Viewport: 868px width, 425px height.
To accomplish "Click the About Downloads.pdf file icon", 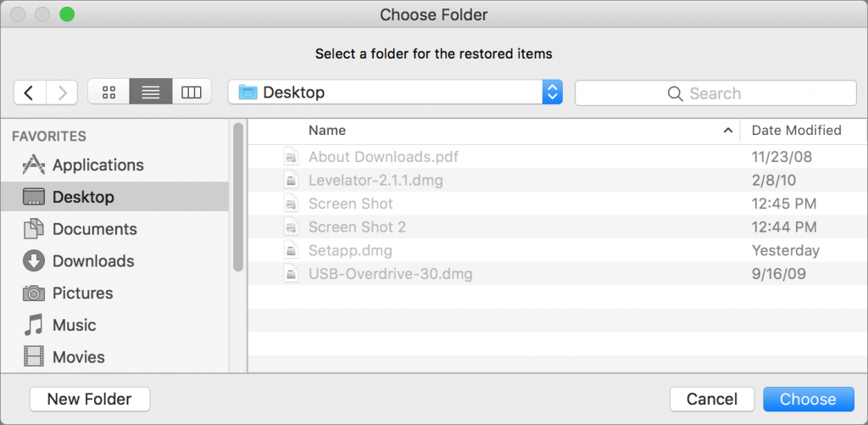I will (292, 157).
